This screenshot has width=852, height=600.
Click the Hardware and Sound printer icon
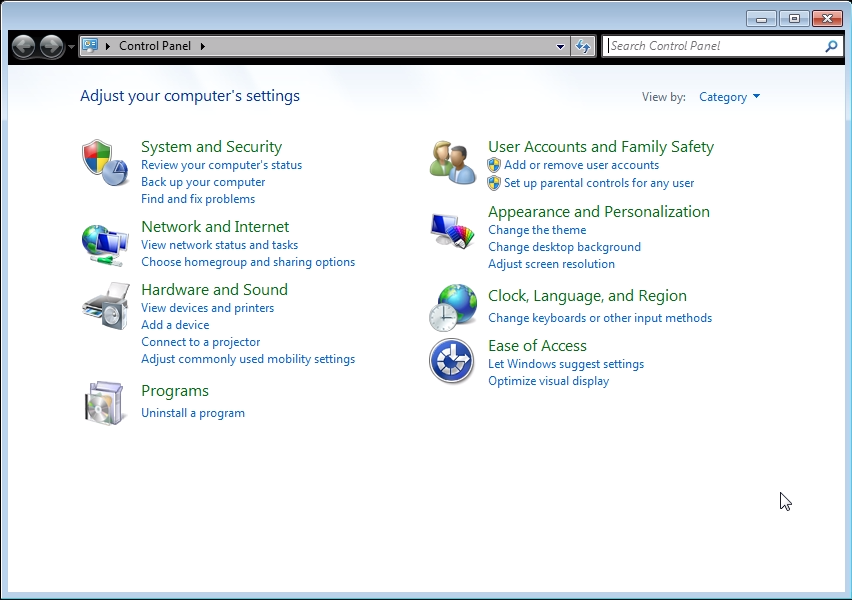pos(105,306)
